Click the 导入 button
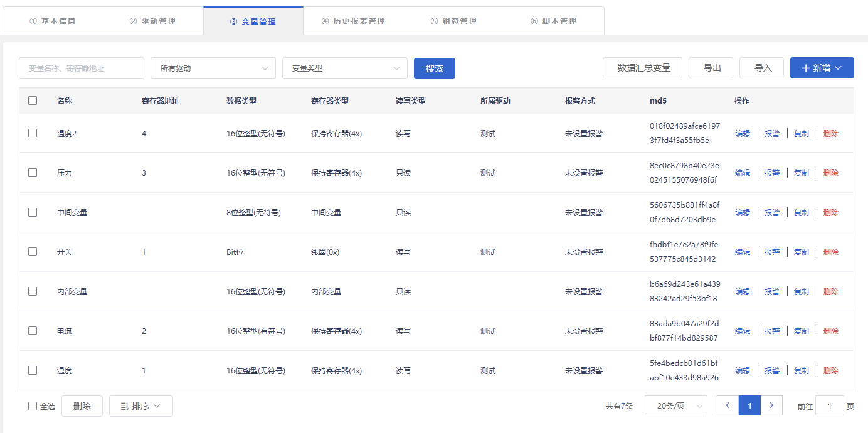Screen dimensions: 868x433 [x=761, y=68]
